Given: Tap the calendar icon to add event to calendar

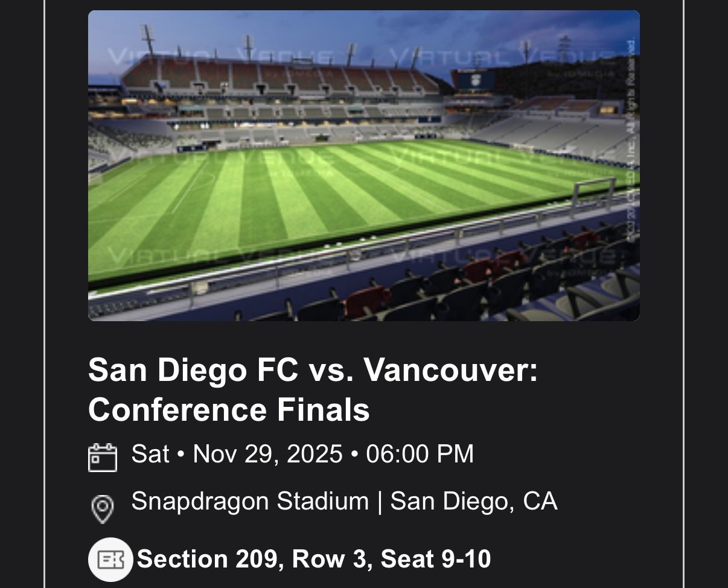Looking at the screenshot, I should point(103,457).
